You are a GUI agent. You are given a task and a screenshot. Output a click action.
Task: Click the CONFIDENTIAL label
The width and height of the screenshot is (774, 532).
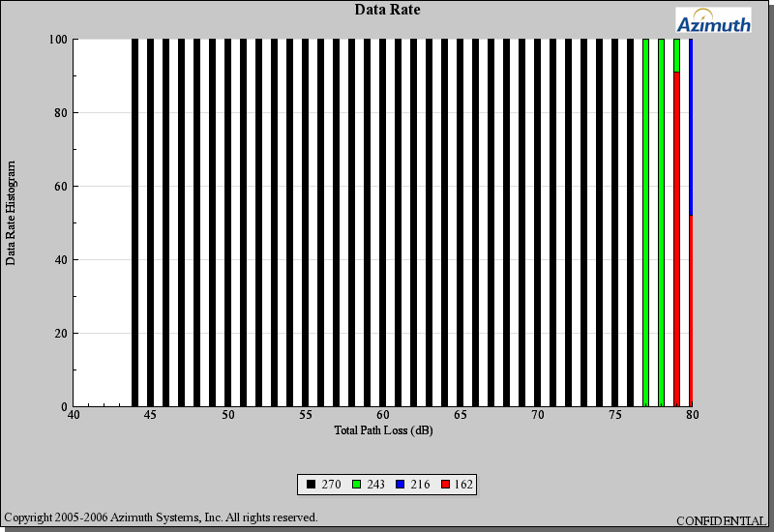721,521
